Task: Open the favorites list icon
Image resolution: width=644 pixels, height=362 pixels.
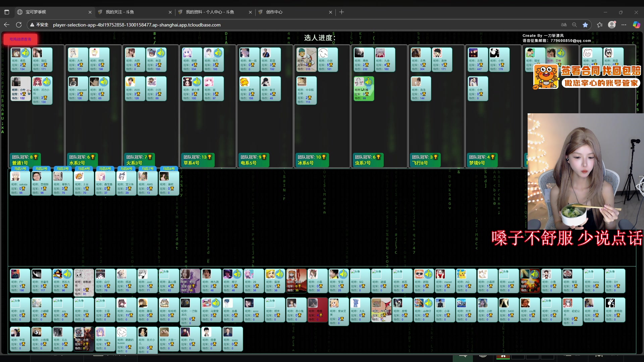Action: point(600,25)
